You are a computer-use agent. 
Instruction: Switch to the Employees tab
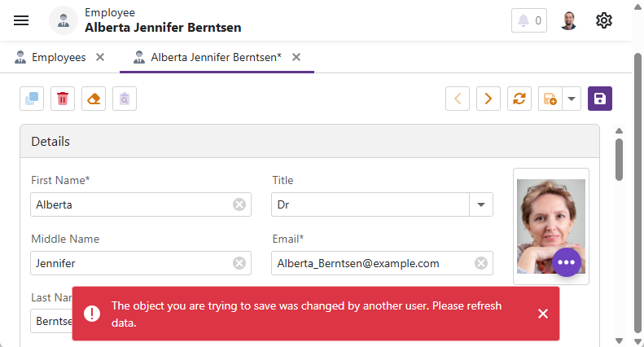point(58,57)
